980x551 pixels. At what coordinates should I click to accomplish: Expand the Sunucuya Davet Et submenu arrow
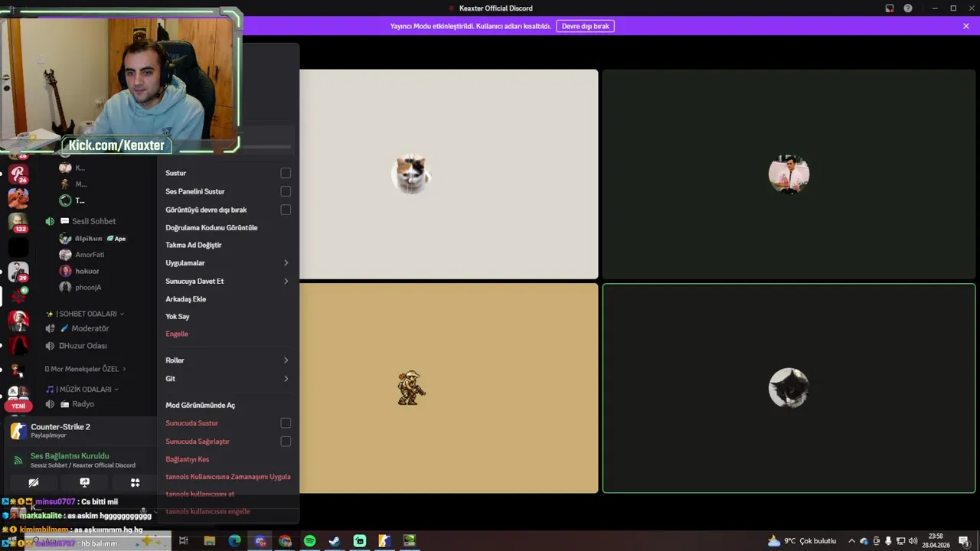[x=286, y=282]
